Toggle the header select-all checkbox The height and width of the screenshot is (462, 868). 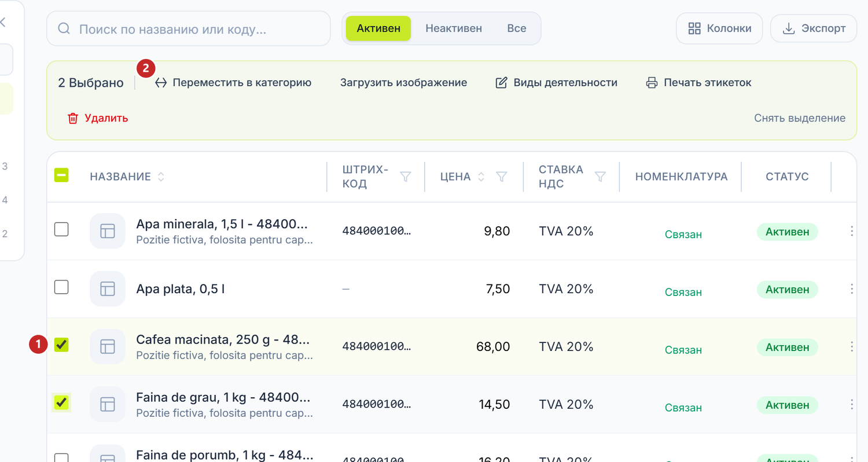tap(61, 175)
